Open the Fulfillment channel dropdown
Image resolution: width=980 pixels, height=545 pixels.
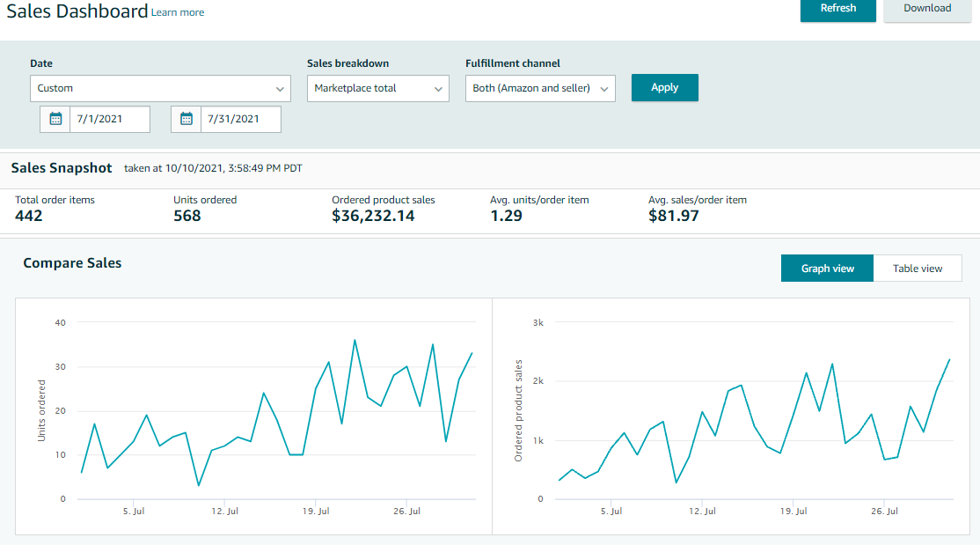click(x=539, y=88)
